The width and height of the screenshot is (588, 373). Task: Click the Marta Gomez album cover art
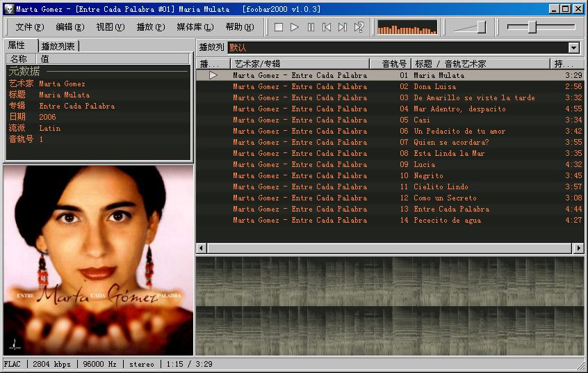click(98, 260)
